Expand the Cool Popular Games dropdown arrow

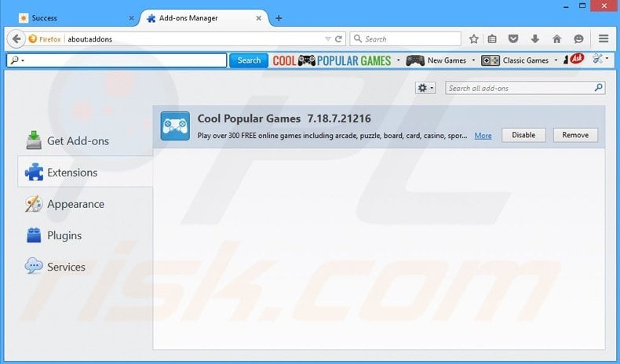tap(398, 60)
